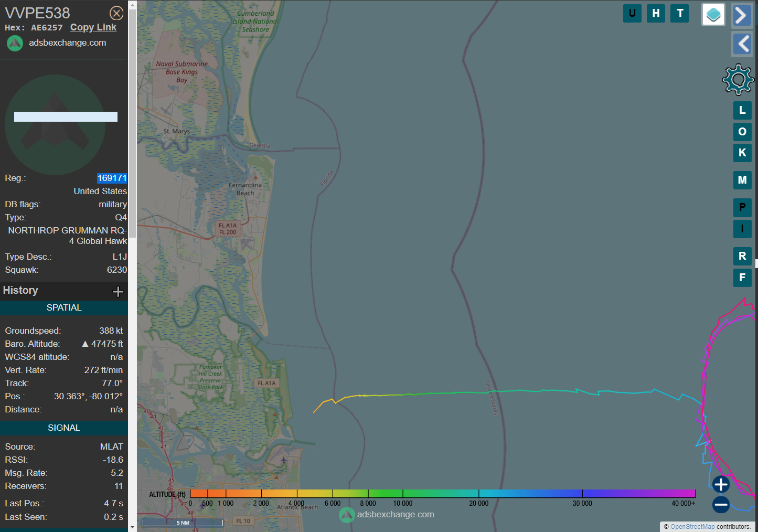758x532 pixels.
Task: Click the History header label
Action: click(20, 290)
